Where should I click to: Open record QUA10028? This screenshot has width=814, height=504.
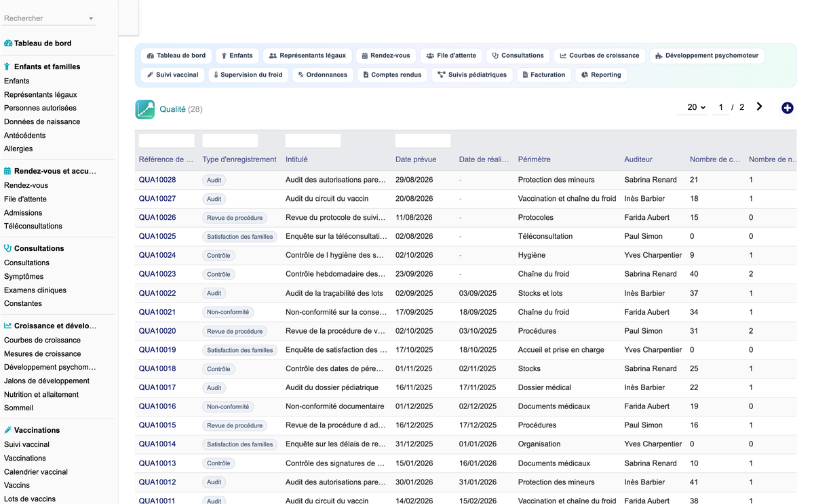(x=157, y=180)
